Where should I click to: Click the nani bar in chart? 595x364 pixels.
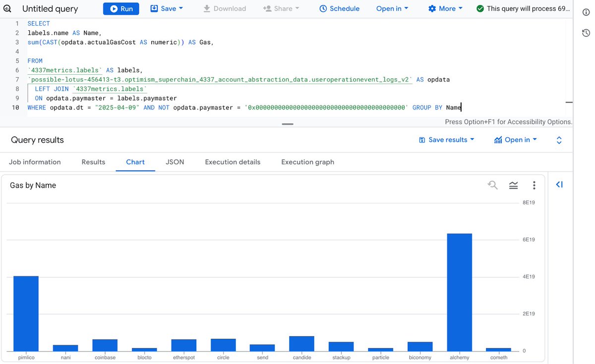(65, 348)
